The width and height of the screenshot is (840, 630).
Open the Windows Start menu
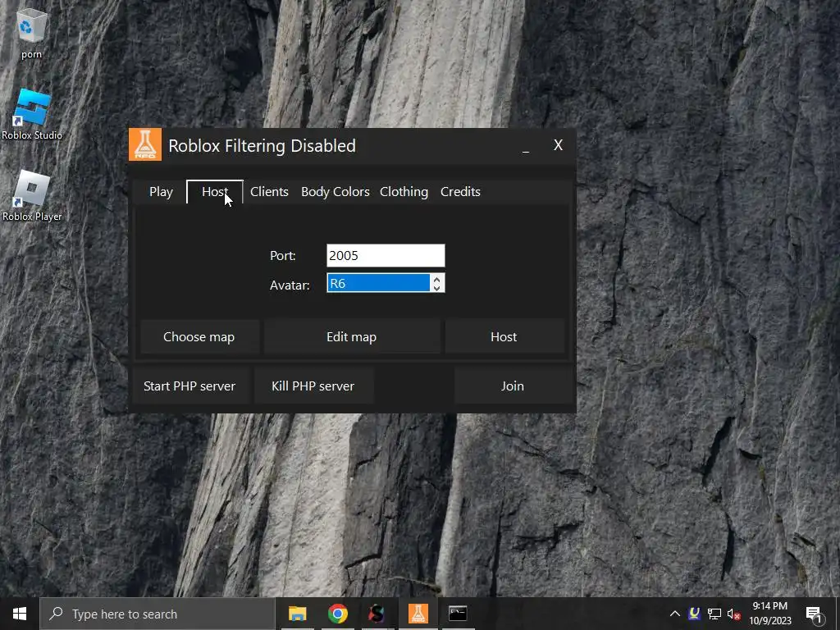click(x=20, y=614)
